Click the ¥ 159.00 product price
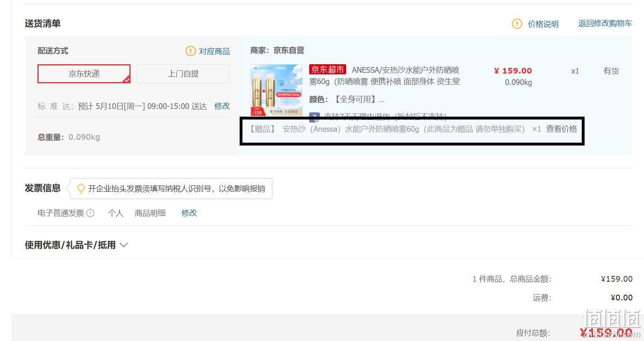Image resolution: width=644 pixels, height=341 pixels. (x=513, y=71)
